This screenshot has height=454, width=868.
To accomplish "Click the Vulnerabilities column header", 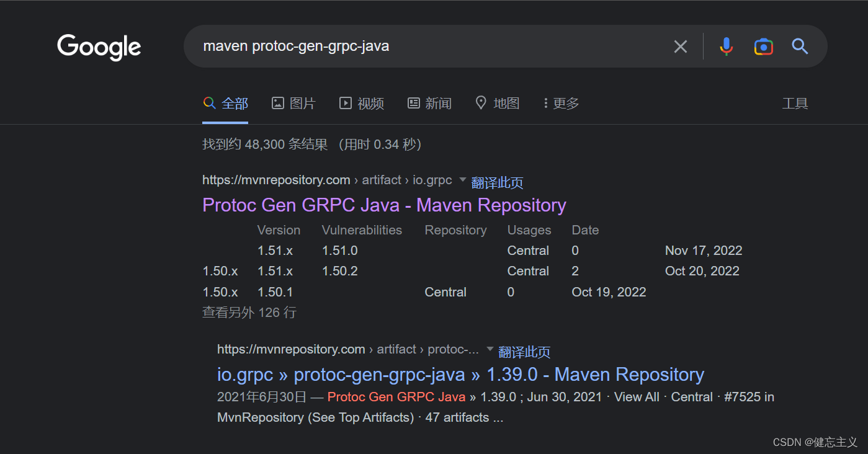I will click(362, 230).
